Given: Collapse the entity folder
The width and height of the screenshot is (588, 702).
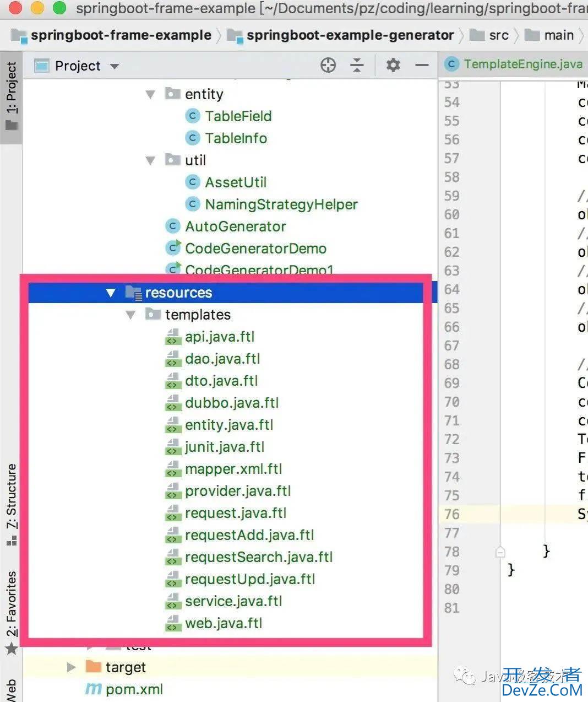Looking at the screenshot, I should click(150, 95).
